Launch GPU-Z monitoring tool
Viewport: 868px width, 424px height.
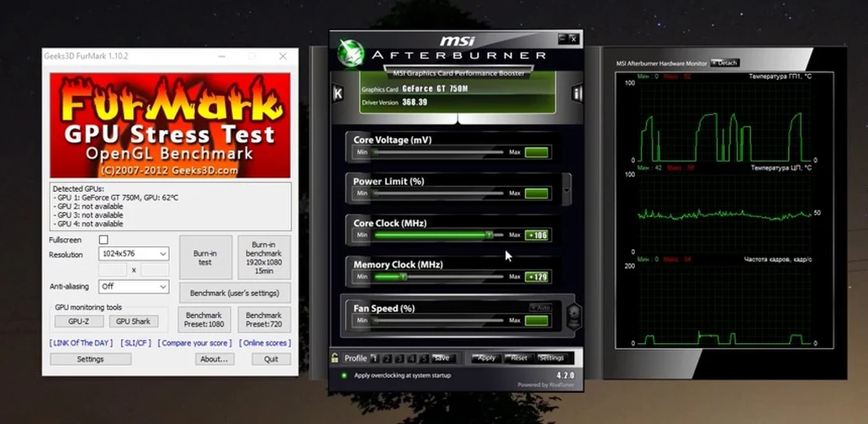pos(78,321)
